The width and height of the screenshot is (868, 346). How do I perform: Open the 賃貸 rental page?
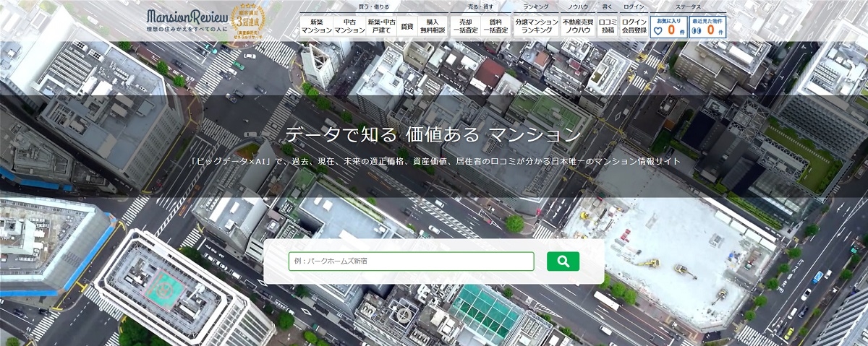407,26
